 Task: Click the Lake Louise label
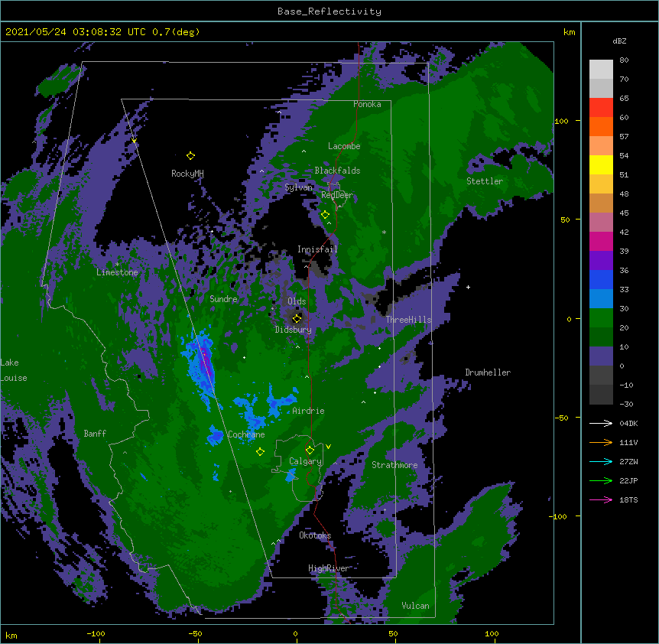[x=14, y=370]
